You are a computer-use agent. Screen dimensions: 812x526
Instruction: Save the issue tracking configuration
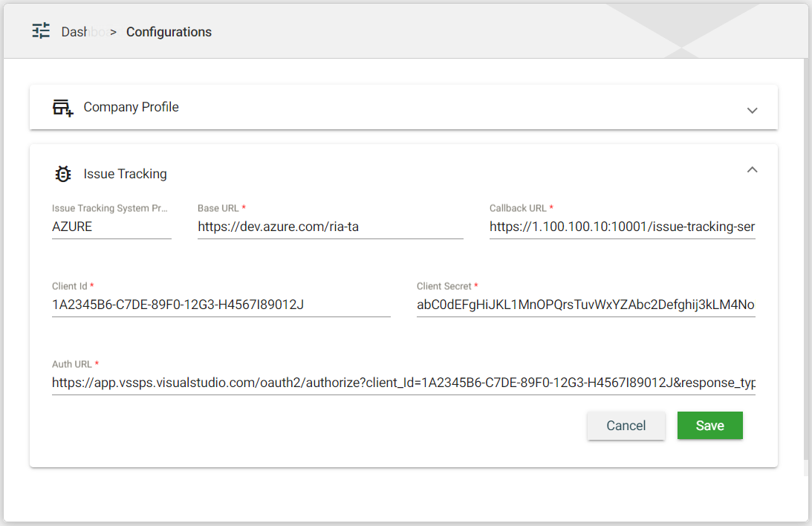(x=709, y=426)
